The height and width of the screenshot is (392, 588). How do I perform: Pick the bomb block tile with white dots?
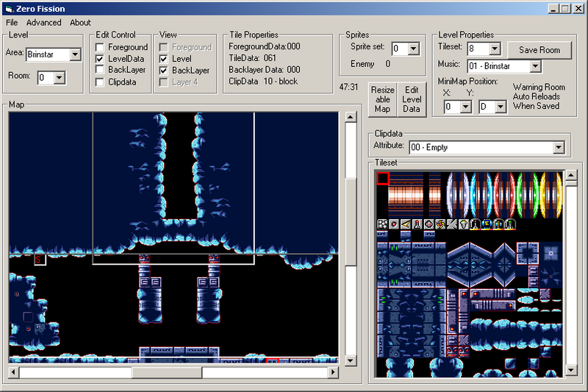click(382, 224)
